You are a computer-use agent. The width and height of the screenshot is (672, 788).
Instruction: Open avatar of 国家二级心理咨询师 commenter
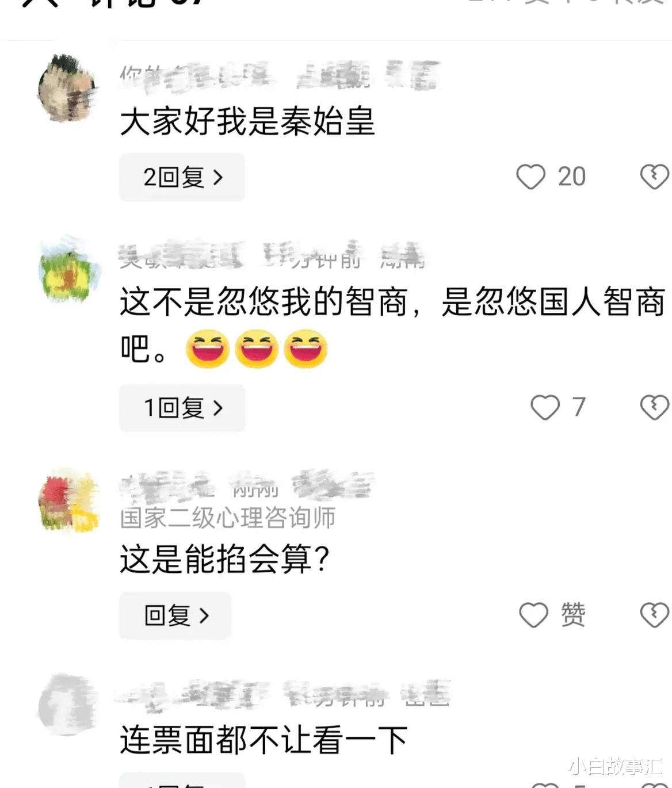click(68, 500)
